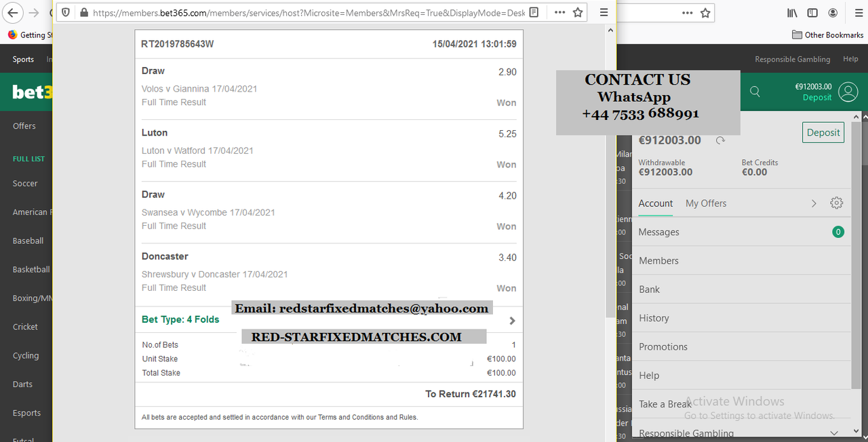Click the Messages count badge
This screenshot has height=442, width=868.
(x=838, y=232)
